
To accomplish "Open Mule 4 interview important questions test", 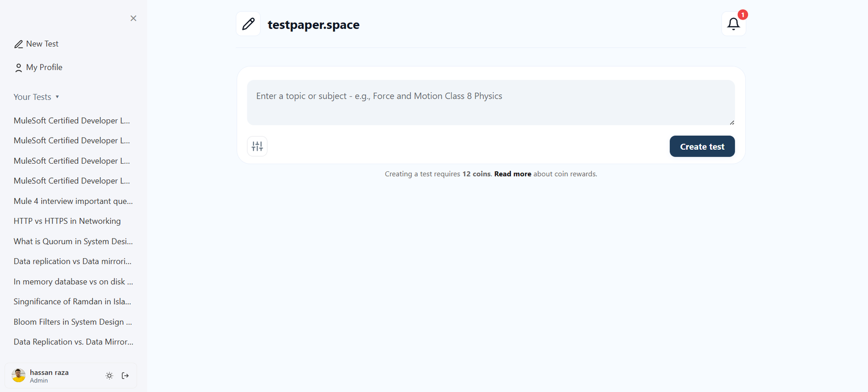I will [73, 201].
